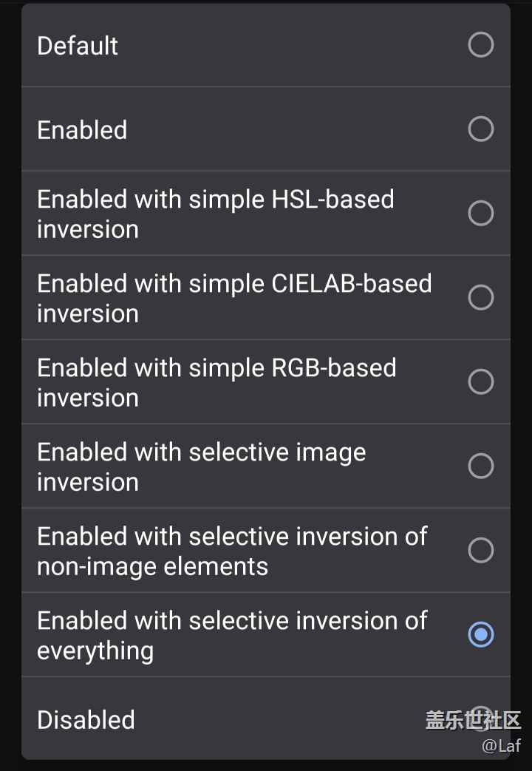
Task: Click the selected inversion of everything radio
Action: [480, 634]
